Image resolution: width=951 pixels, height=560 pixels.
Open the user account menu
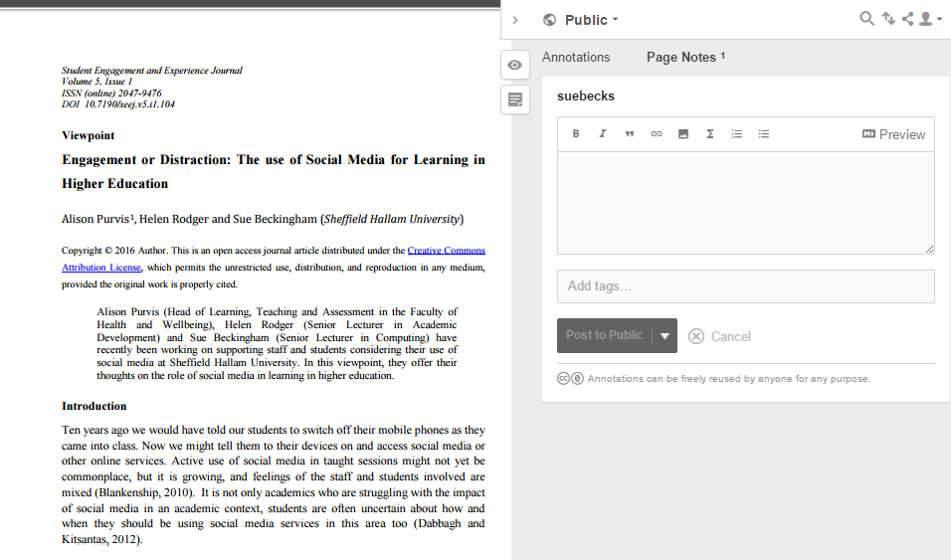[x=929, y=19]
